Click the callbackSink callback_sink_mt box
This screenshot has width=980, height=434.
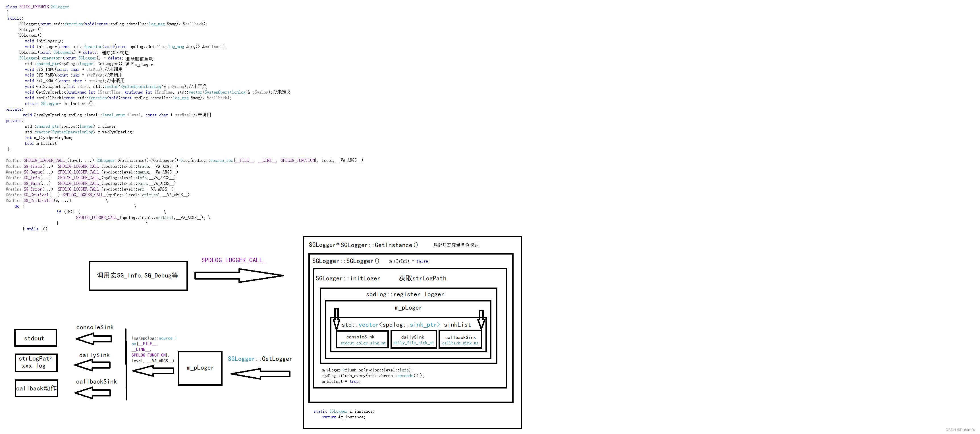pyautogui.click(x=460, y=340)
